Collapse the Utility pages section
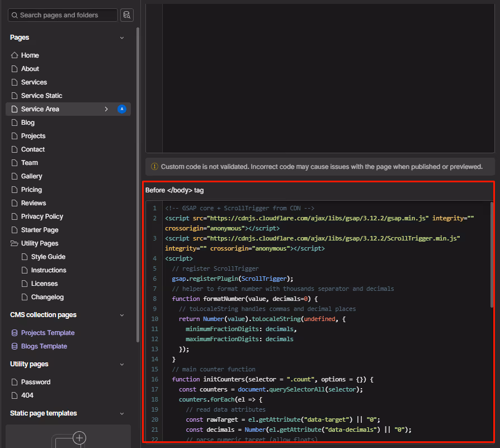Viewport: 500px width, 448px height. pos(122,364)
